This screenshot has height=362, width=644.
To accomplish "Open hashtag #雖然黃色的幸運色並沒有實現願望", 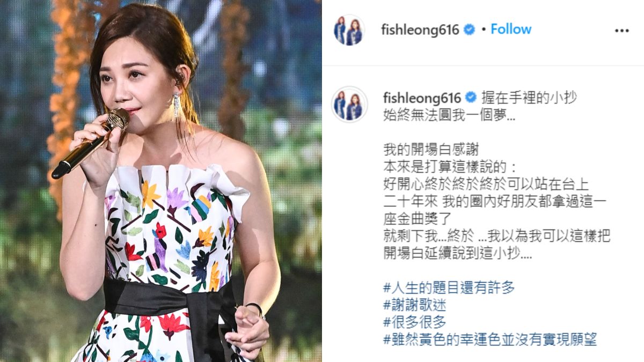I will coord(490,339).
